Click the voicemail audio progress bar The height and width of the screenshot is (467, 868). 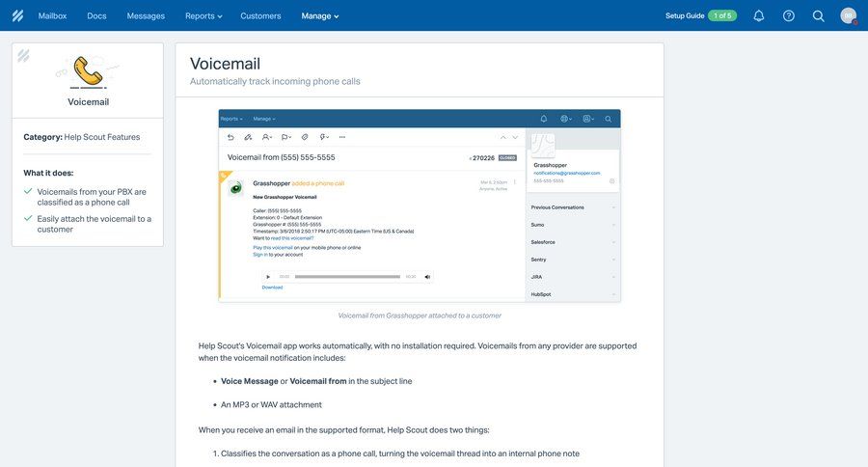click(x=347, y=276)
